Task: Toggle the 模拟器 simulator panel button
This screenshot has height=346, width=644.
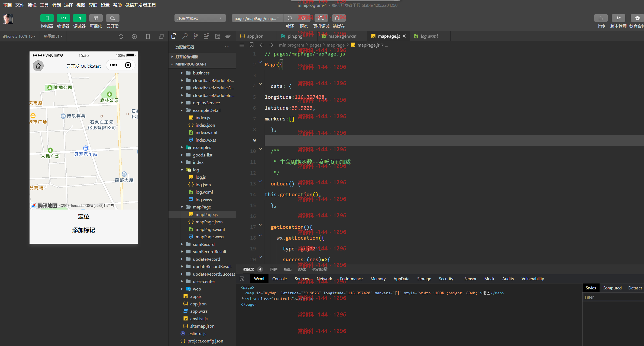Action: pyautogui.click(x=47, y=18)
